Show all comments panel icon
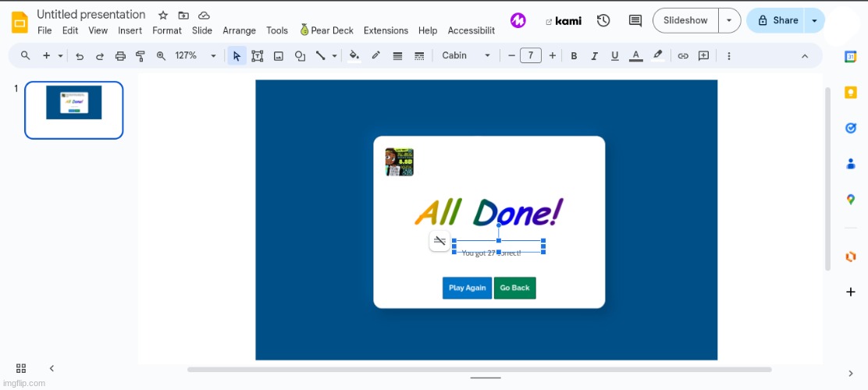Screen dimensions: 868x390 635,20
